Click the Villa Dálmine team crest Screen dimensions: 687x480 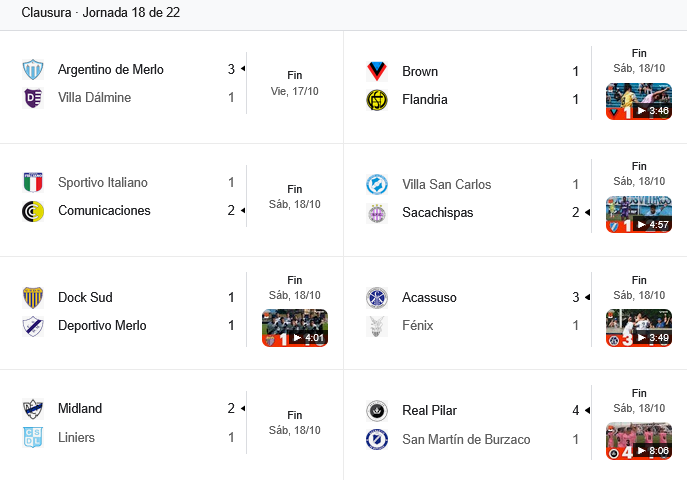33,98
